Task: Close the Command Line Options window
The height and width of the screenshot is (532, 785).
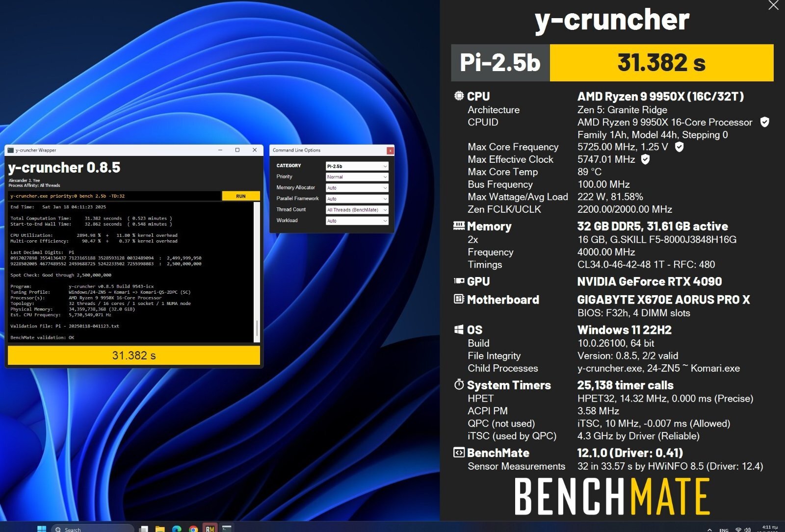Action: tap(391, 151)
